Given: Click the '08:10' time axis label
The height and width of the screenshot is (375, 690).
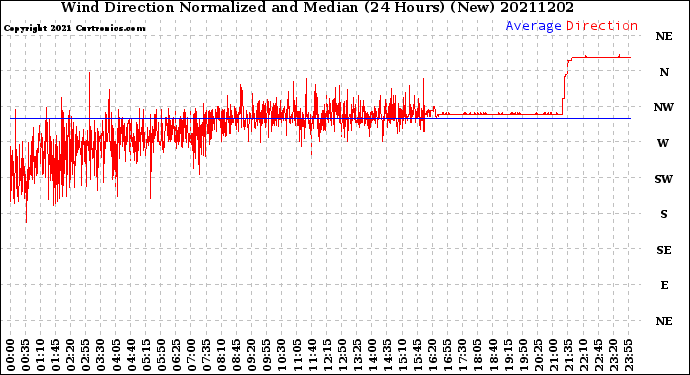Looking at the screenshot, I should [221, 355].
